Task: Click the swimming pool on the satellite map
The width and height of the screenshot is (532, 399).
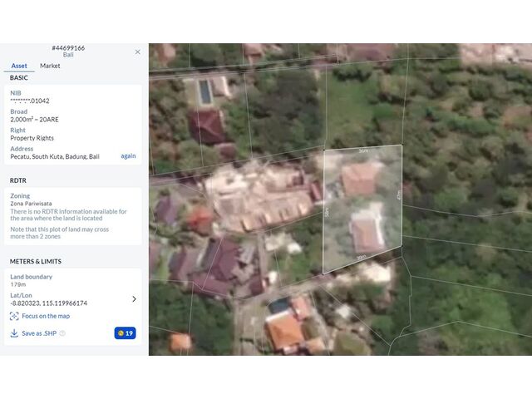Action: (x=205, y=91)
